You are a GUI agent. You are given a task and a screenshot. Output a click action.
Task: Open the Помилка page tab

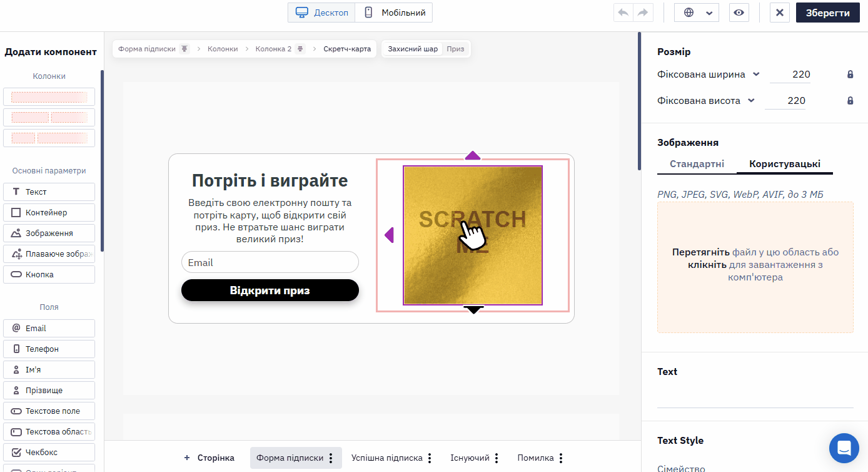click(x=535, y=458)
